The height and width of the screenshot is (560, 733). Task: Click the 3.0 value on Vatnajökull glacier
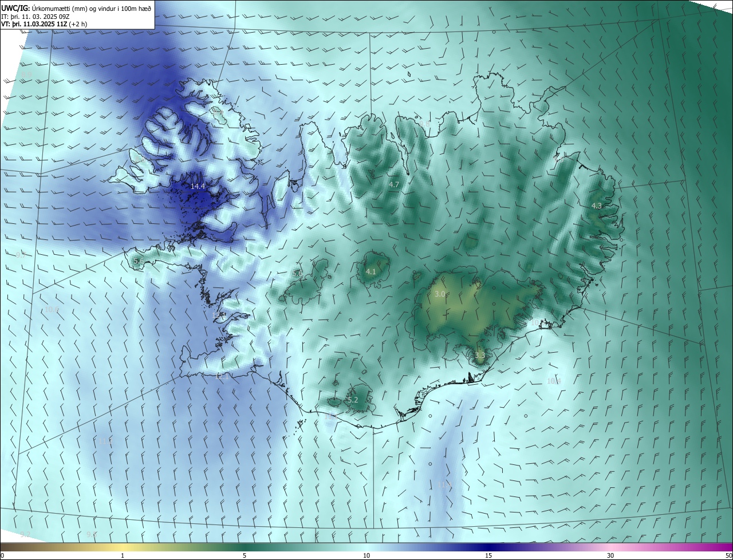pos(440,294)
